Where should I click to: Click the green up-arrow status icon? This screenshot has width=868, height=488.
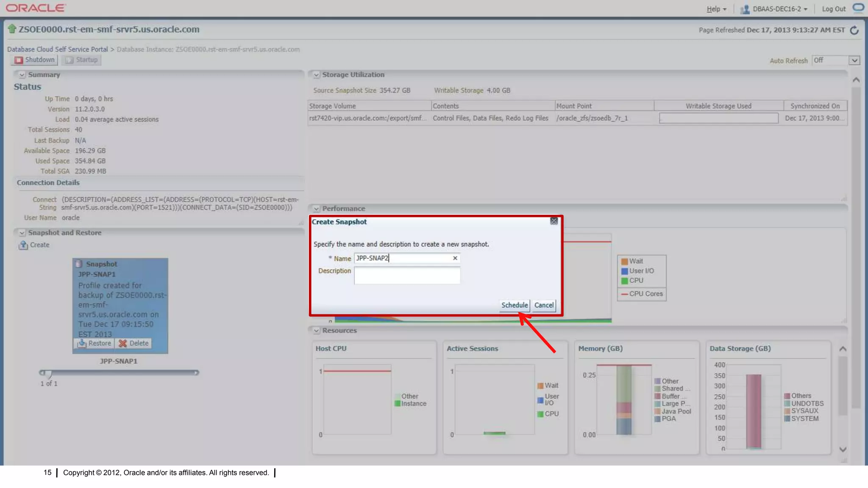pyautogui.click(x=12, y=29)
